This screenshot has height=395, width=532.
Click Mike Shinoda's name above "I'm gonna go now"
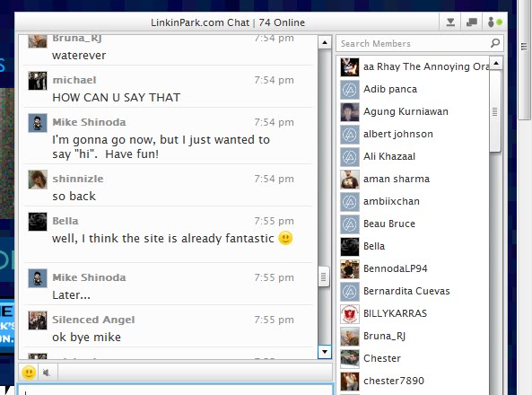(x=89, y=122)
